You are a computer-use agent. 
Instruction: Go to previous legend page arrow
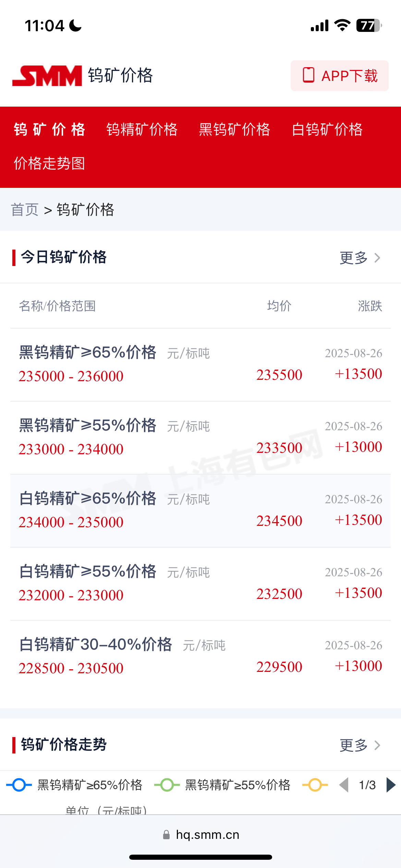tap(344, 785)
